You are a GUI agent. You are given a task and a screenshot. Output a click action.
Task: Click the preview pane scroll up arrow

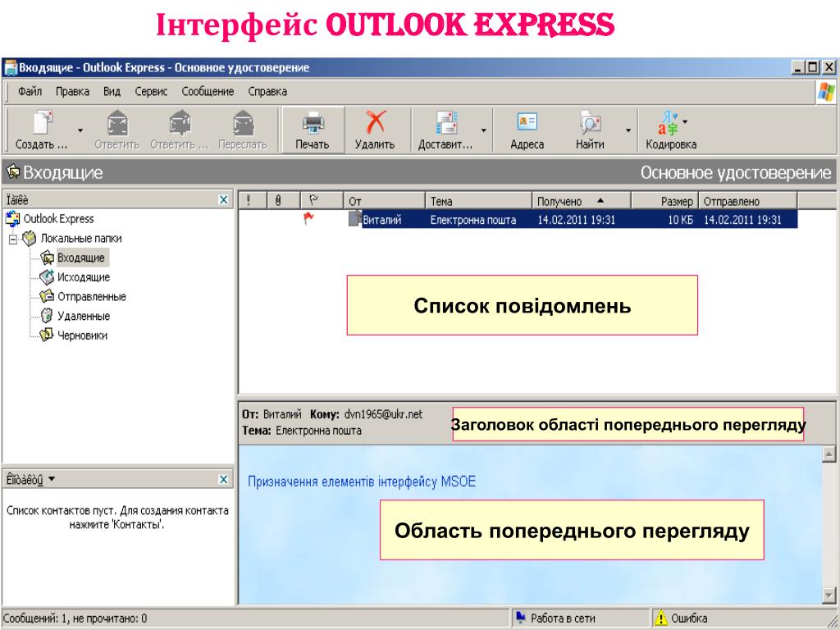(829, 454)
